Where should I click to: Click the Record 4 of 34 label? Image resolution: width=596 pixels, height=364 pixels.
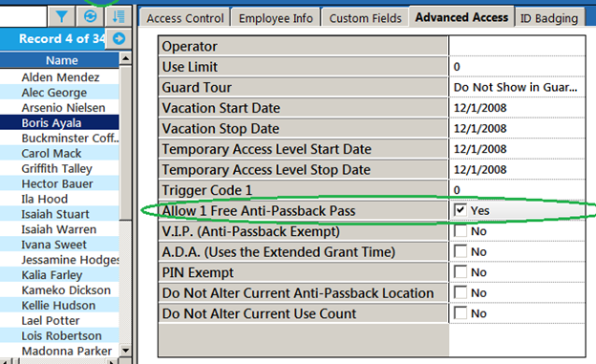(62, 38)
